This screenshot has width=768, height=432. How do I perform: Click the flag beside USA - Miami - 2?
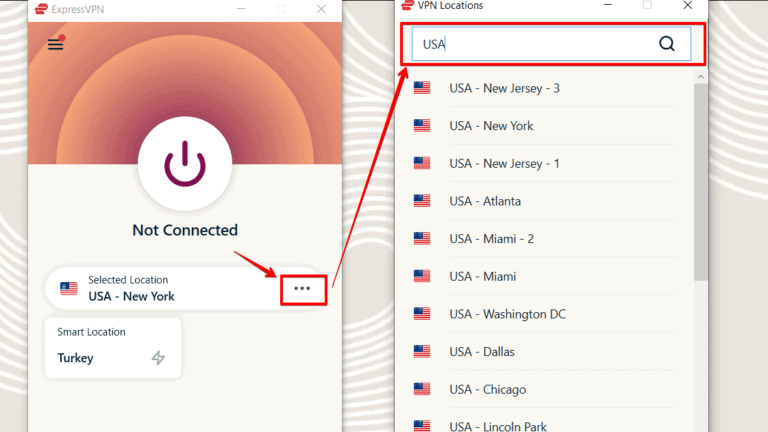(x=422, y=239)
